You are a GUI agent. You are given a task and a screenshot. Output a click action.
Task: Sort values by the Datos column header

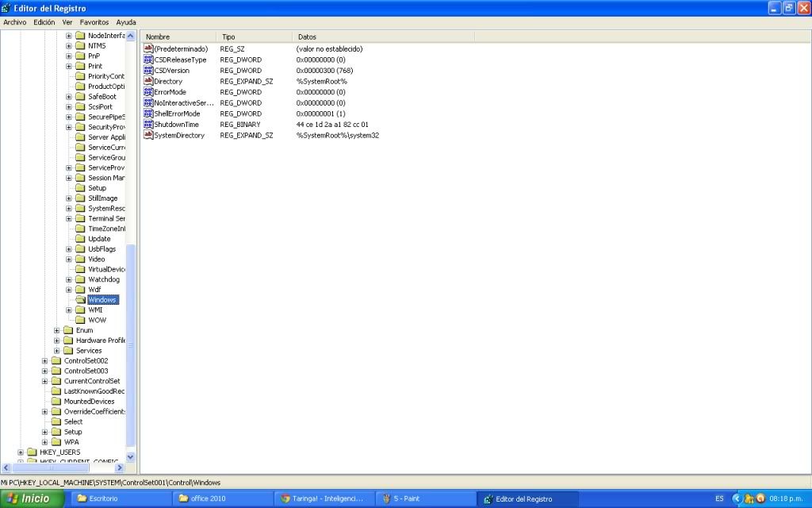[383, 37]
